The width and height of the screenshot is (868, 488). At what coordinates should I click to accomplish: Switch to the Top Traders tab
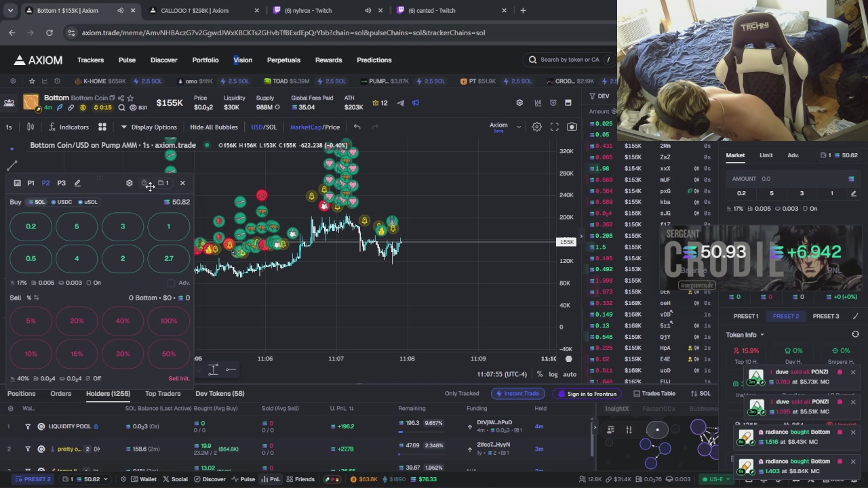(163, 394)
